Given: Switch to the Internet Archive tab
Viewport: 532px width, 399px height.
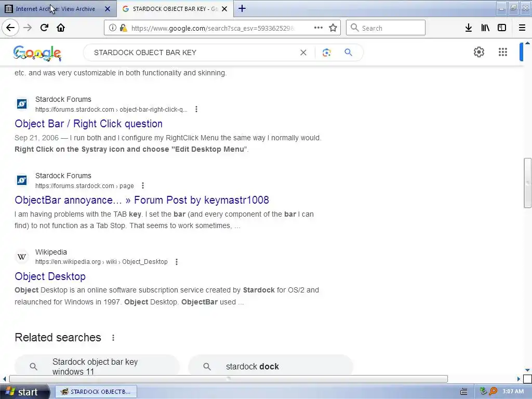Looking at the screenshot, I should (x=58, y=9).
